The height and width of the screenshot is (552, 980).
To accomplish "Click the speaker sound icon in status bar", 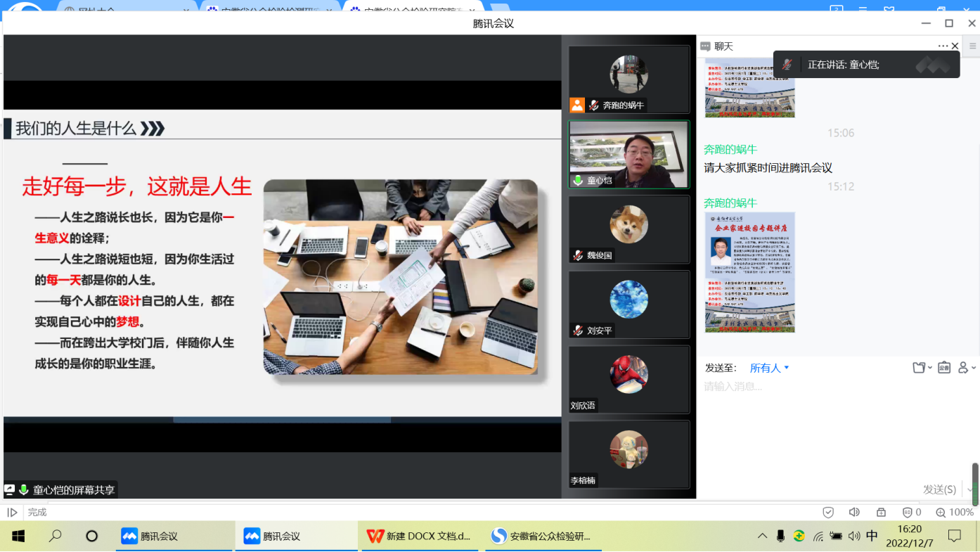I will coord(854,513).
